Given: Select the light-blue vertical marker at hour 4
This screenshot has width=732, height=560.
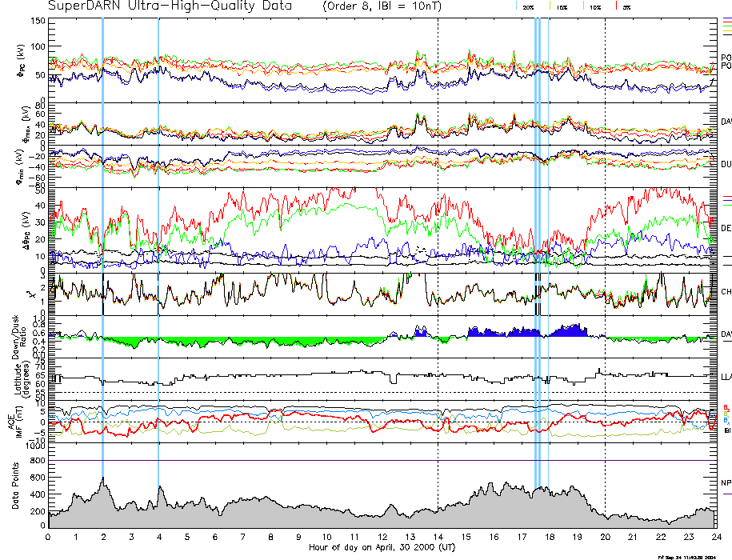Looking at the screenshot, I should point(158,240).
